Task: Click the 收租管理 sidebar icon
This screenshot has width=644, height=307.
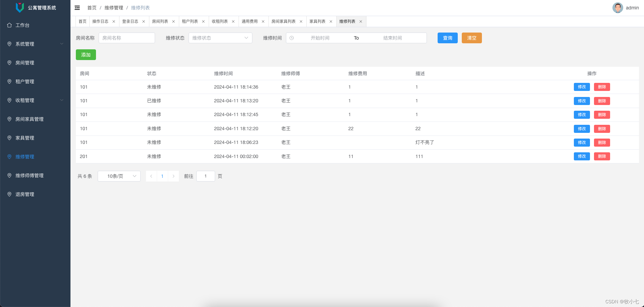Action: pyautogui.click(x=9, y=100)
